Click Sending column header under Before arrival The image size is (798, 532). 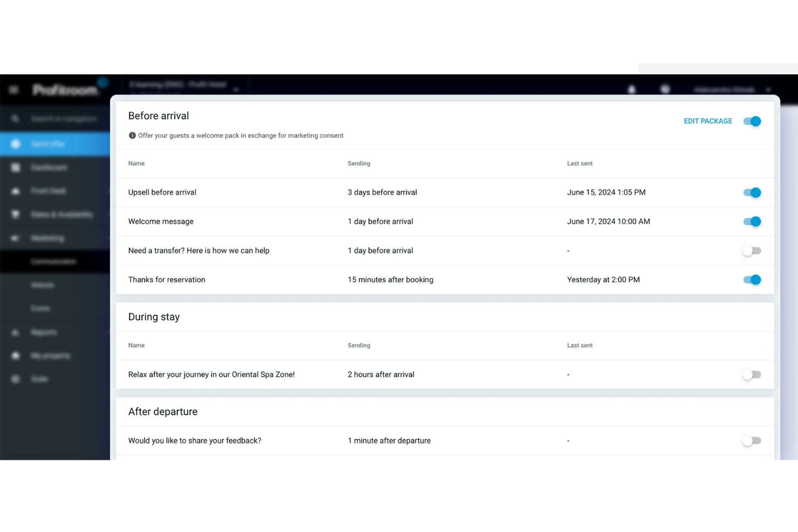coord(359,163)
